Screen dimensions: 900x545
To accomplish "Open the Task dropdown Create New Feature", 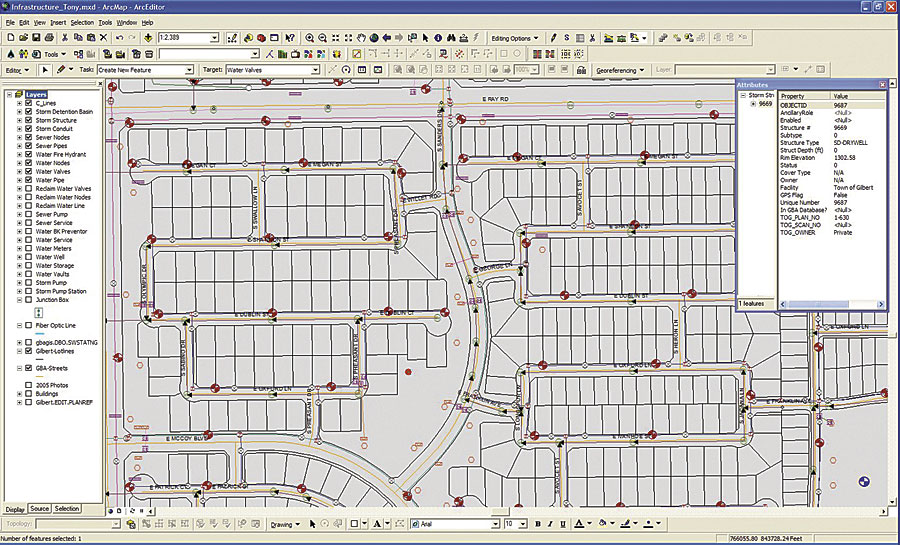I will pos(189,70).
